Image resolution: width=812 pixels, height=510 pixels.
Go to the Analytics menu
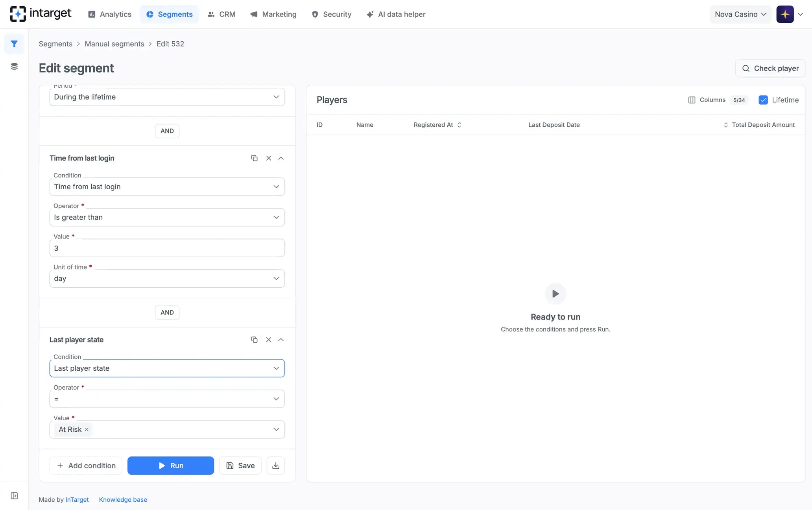[110, 14]
